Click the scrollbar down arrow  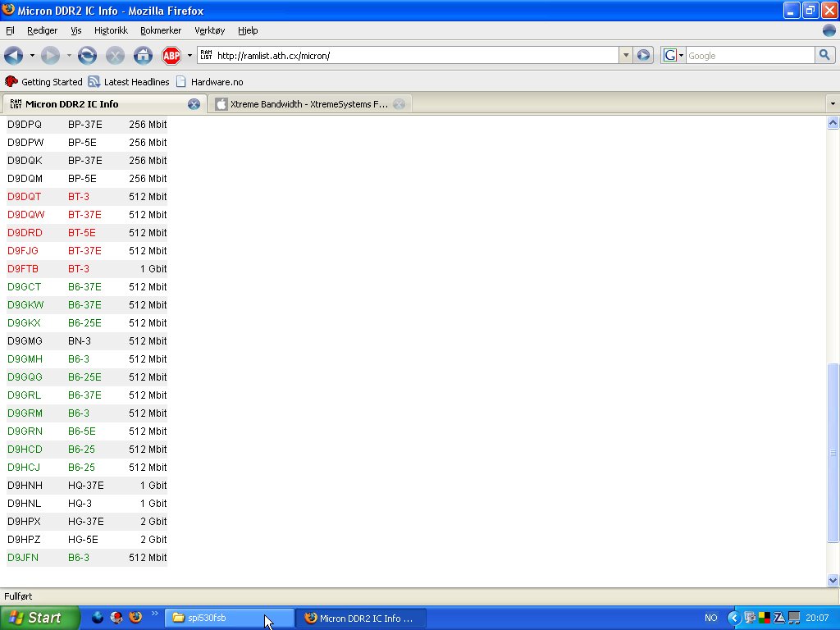(x=833, y=580)
